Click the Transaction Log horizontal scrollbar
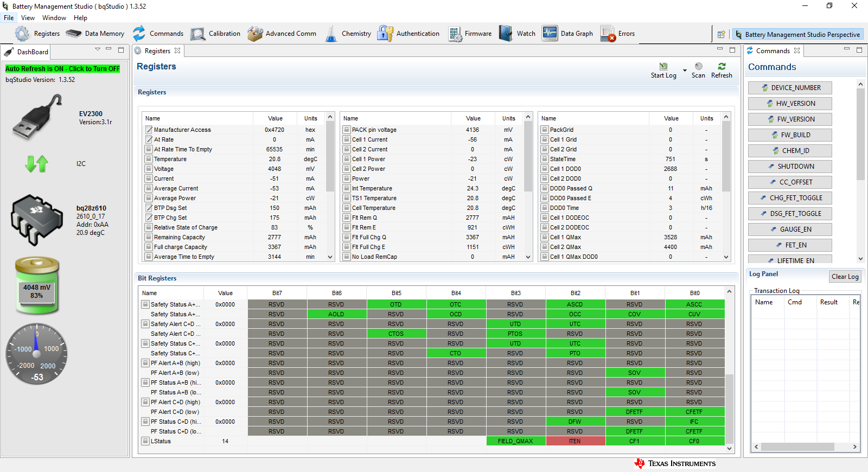 (797, 447)
